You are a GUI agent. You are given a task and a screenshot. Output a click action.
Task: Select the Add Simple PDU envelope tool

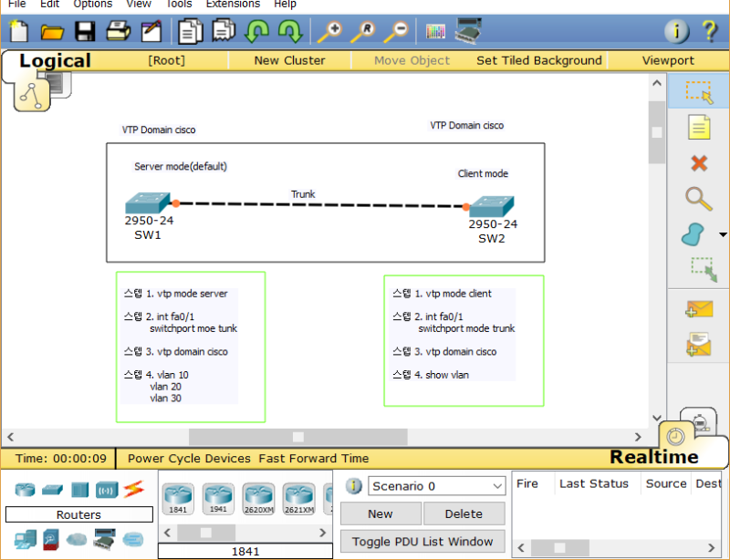point(698,309)
